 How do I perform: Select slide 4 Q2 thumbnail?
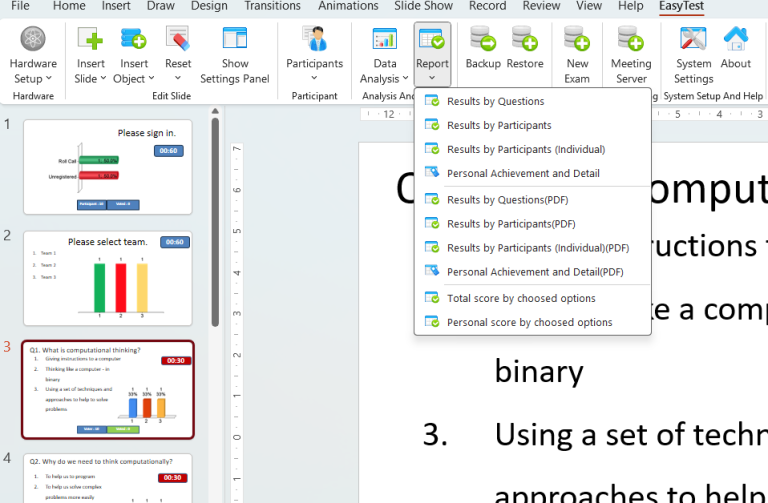click(108, 478)
